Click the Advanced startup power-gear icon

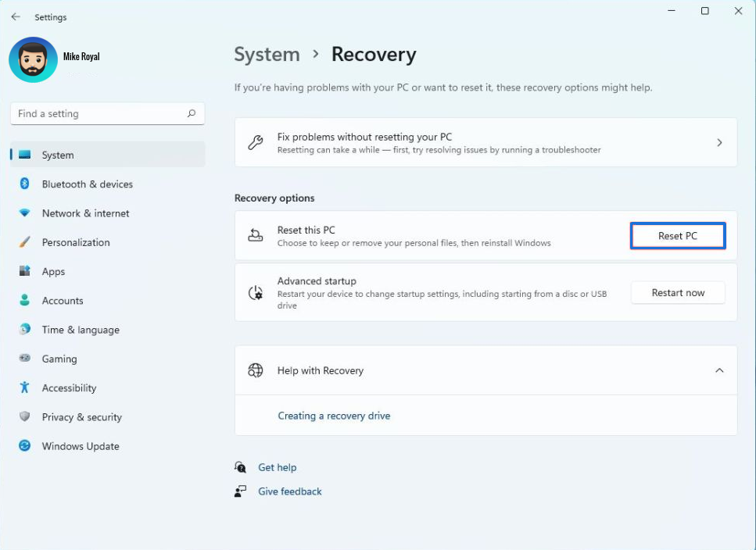tap(255, 292)
